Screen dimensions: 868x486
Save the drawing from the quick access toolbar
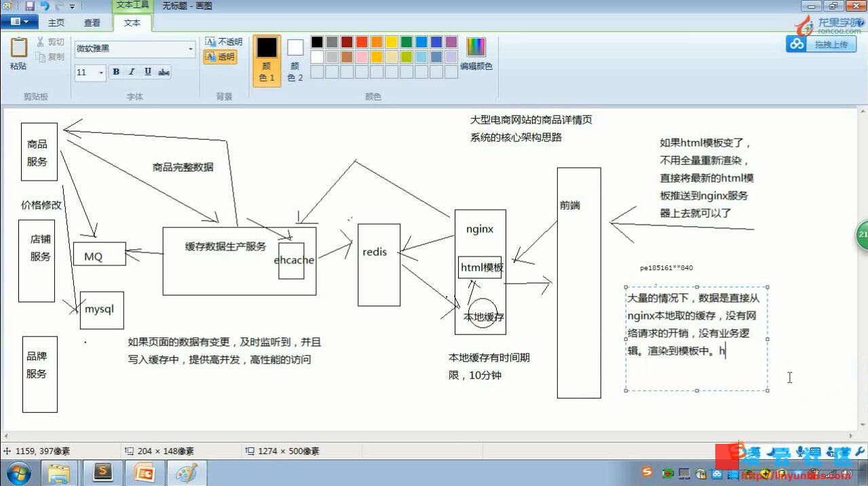(29, 5)
